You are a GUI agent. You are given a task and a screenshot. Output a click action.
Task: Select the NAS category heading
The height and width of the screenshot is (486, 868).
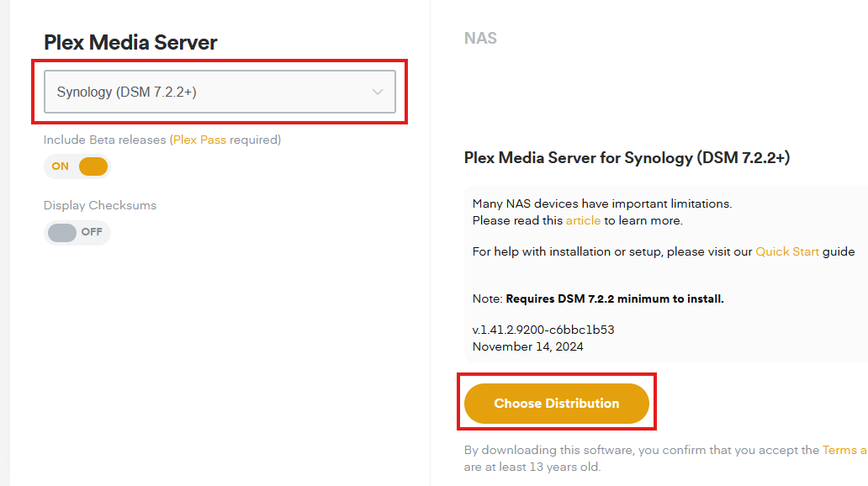tap(480, 39)
